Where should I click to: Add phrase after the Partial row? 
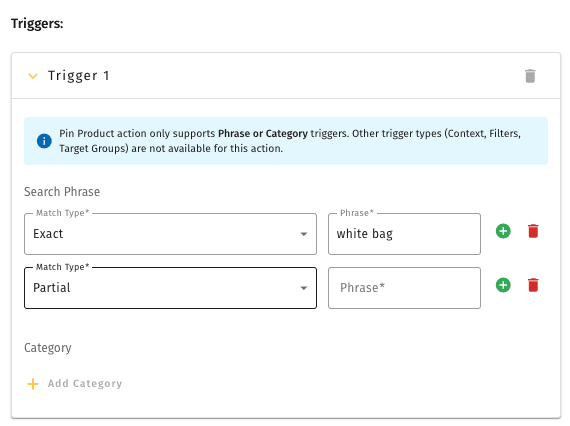click(503, 285)
